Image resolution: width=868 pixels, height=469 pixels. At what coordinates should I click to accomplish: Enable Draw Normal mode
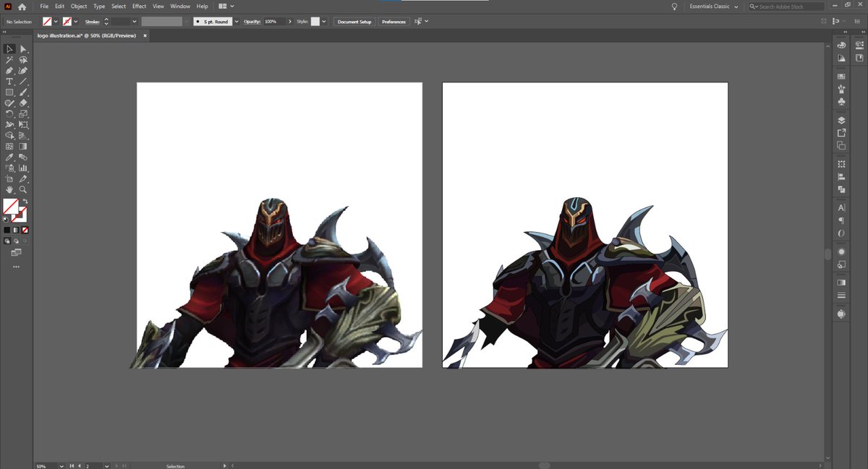(x=7, y=241)
